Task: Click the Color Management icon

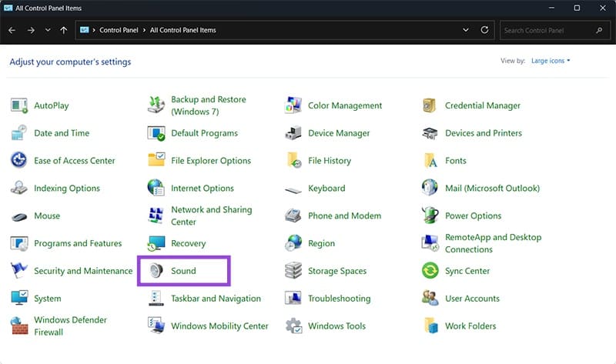Action: [x=293, y=105]
